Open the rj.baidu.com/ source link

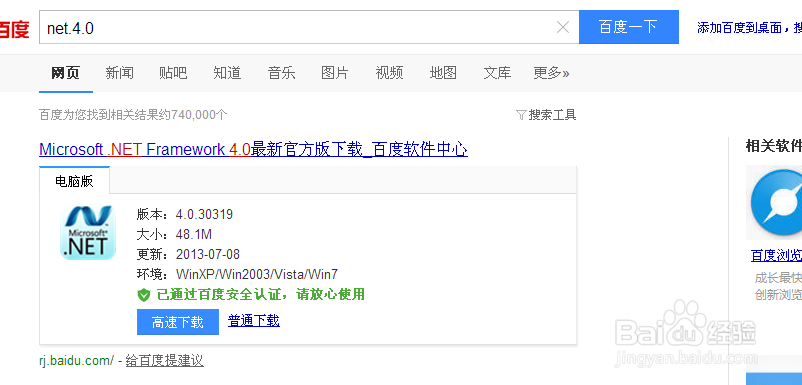click(x=77, y=360)
